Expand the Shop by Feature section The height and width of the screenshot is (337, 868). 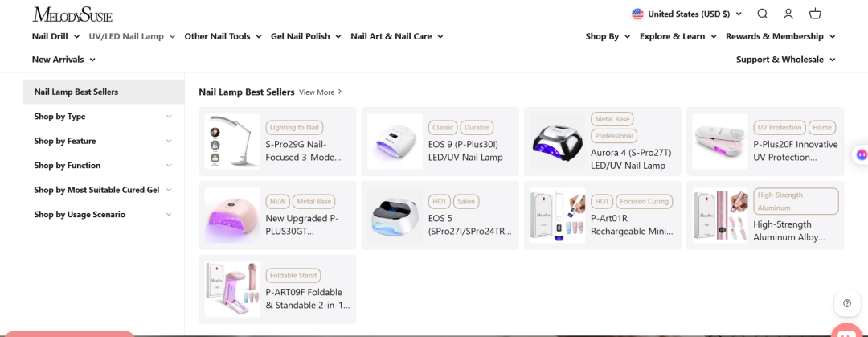[x=103, y=141]
